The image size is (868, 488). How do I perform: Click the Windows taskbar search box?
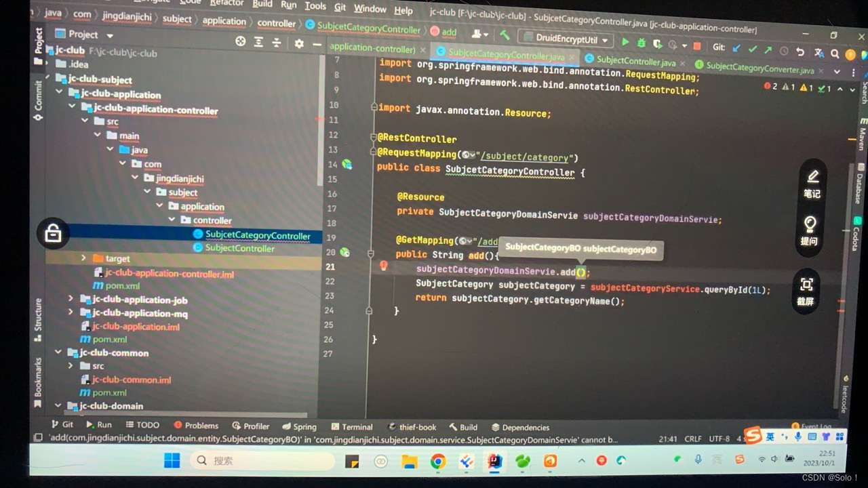click(x=262, y=460)
